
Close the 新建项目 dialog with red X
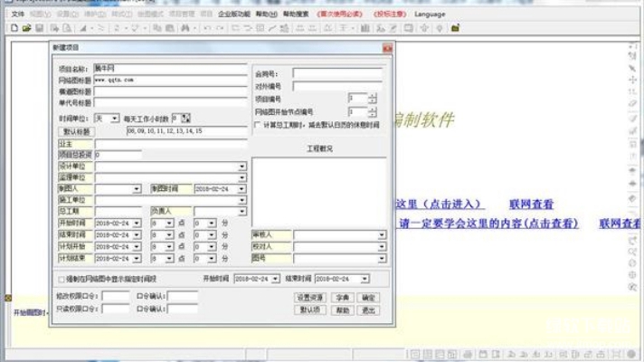(387, 48)
